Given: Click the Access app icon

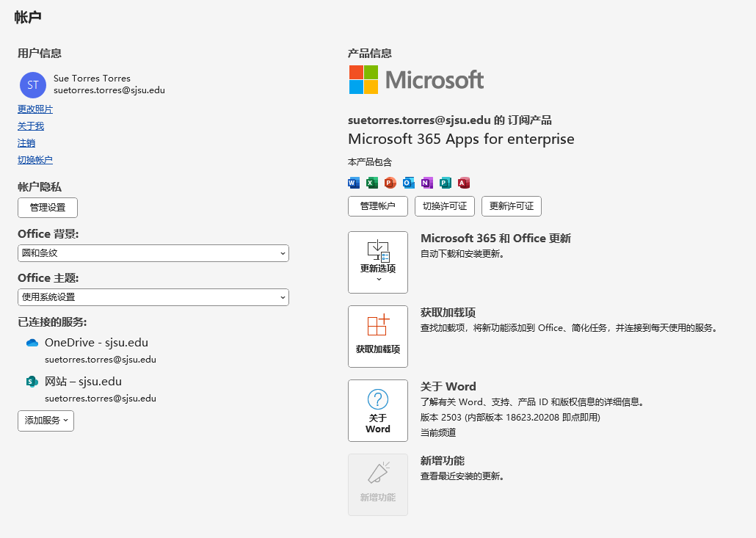Looking at the screenshot, I should (464, 183).
